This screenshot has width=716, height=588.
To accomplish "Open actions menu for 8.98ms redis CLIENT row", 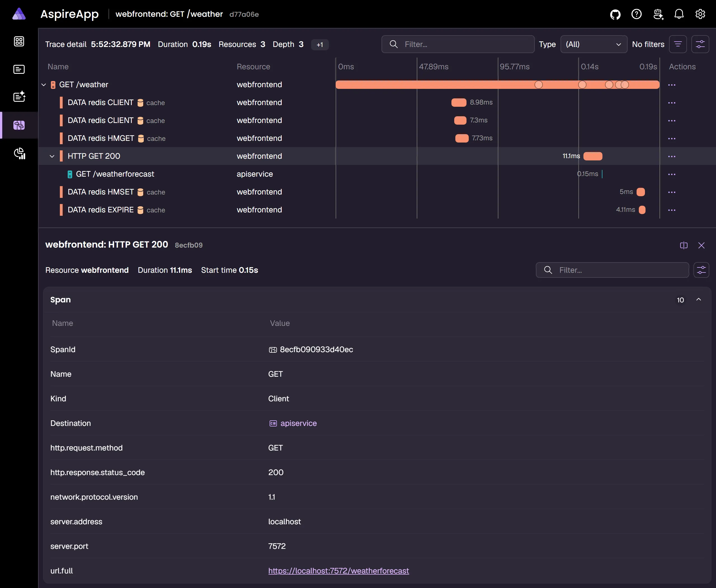I will tap(672, 103).
